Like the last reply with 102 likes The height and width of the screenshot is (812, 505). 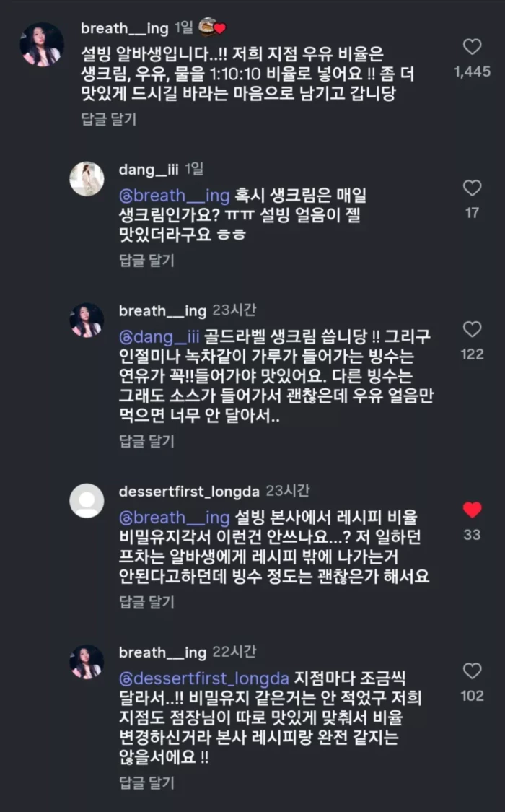472,671
